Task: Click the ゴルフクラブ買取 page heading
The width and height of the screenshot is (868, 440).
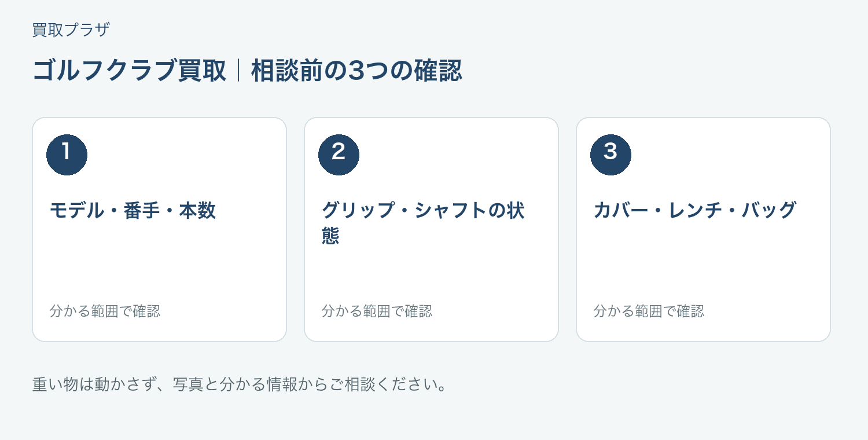Action: pos(129,71)
